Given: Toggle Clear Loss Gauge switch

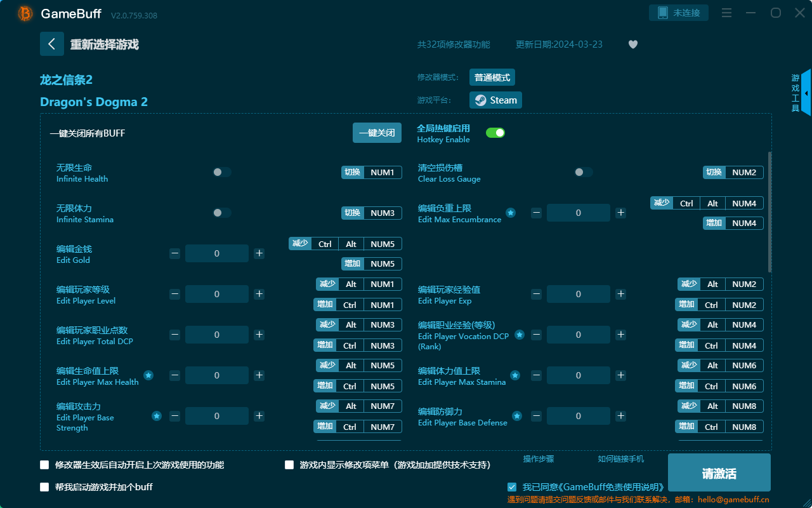Looking at the screenshot, I should point(584,172).
